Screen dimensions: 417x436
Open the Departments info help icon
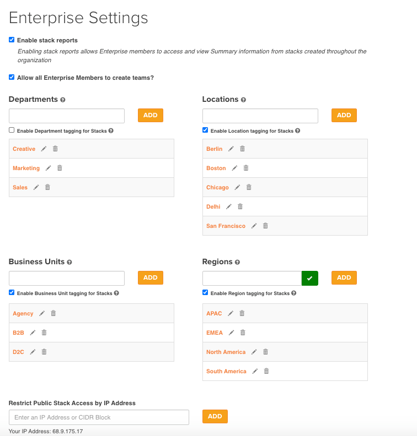[63, 100]
